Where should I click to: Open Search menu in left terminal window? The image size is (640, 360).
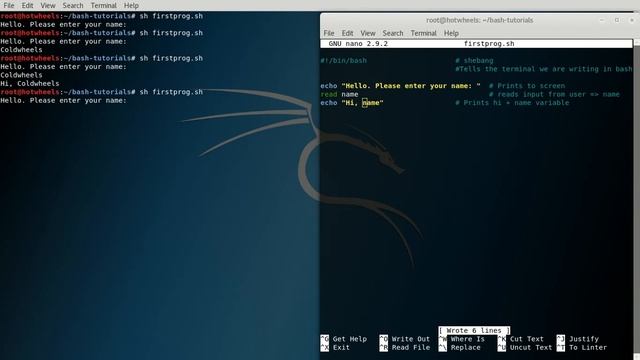click(73, 5)
